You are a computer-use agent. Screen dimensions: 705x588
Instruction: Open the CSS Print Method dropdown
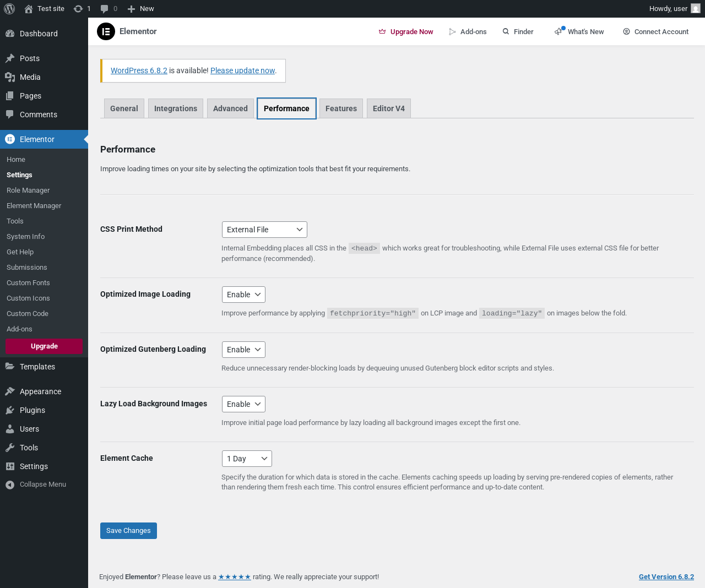click(x=264, y=230)
